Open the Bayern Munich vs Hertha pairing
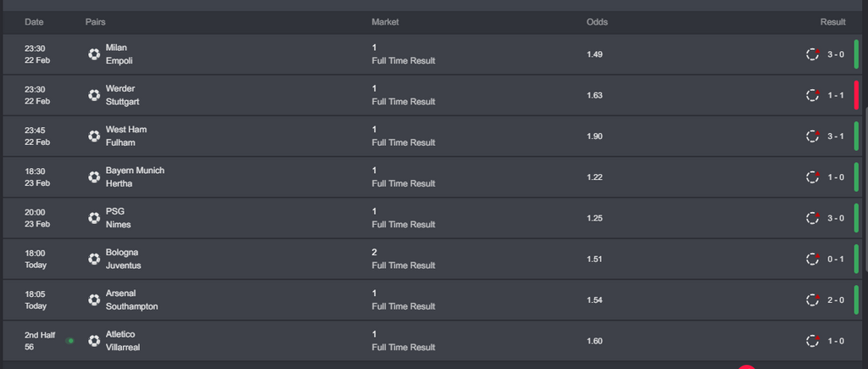 [x=135, y=177]
